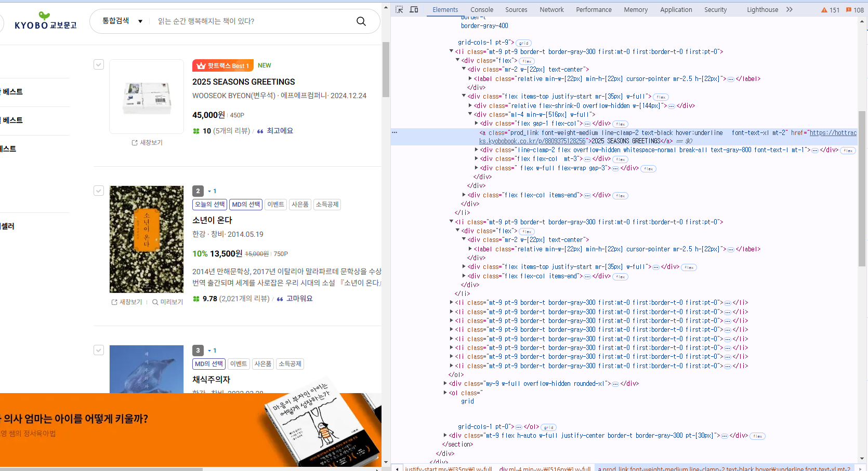
Task: Click the (2,021개의 리뷰) review count text
Action: tap(244, 299)
